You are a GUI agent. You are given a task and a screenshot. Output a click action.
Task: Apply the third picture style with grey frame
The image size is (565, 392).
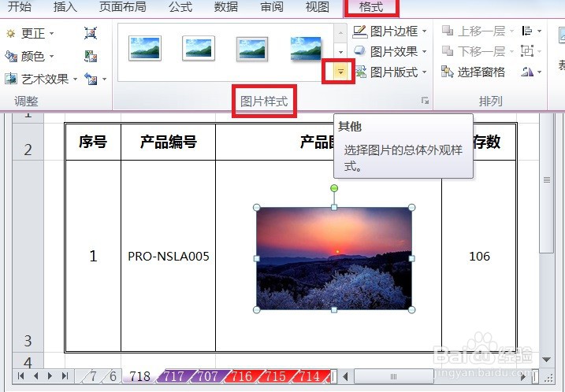[x=252, y=49]
